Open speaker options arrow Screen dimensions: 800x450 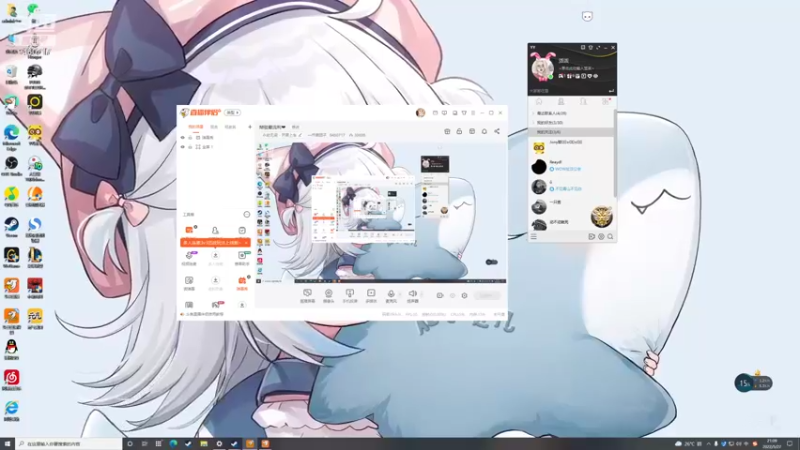421,294
